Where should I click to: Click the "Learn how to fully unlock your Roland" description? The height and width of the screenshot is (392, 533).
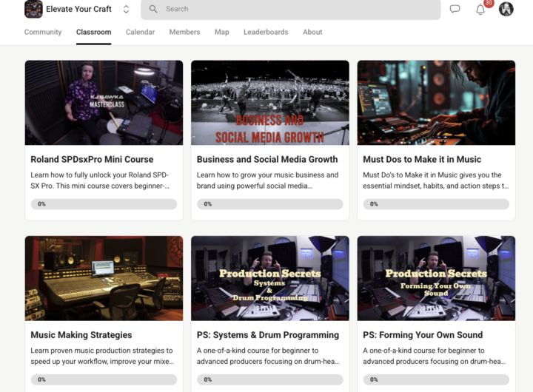[100, 180]
